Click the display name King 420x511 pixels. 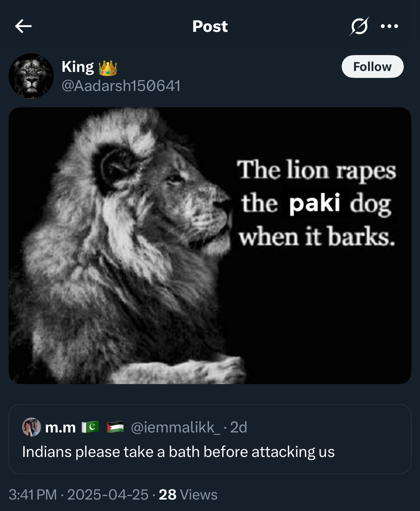pos(78,67)
